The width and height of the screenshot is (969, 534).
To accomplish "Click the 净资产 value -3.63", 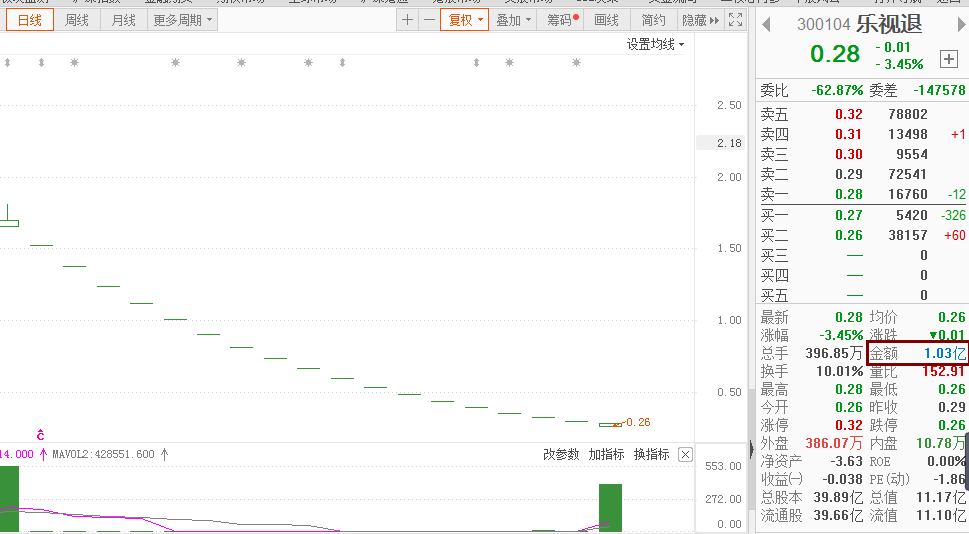I will click(x=846, y=461).
